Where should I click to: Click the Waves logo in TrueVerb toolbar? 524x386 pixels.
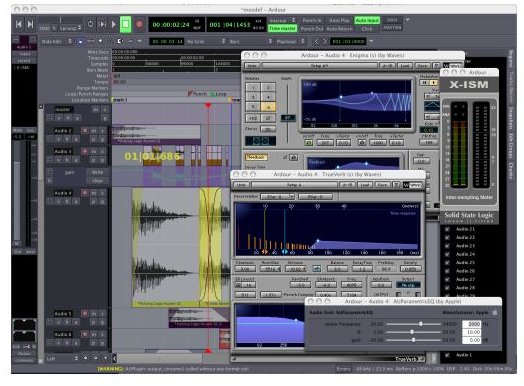click(412, 185)
